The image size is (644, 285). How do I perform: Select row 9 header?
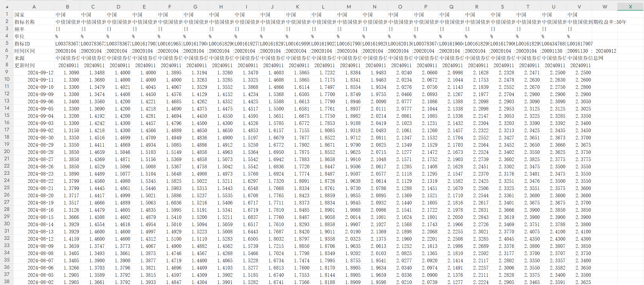tap(7, 72)
